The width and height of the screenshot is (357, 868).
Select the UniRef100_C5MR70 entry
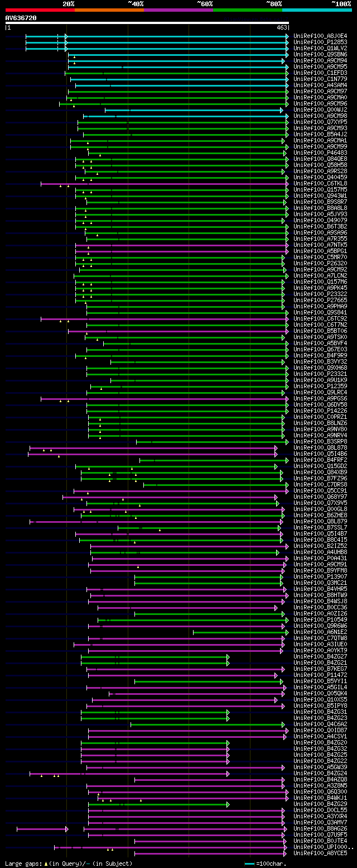pyautogui.click(x=320, y=257)
